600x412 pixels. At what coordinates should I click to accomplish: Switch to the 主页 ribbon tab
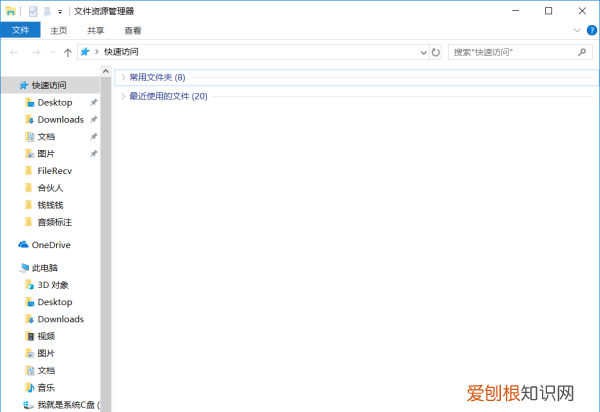click(x=58, y=31)
